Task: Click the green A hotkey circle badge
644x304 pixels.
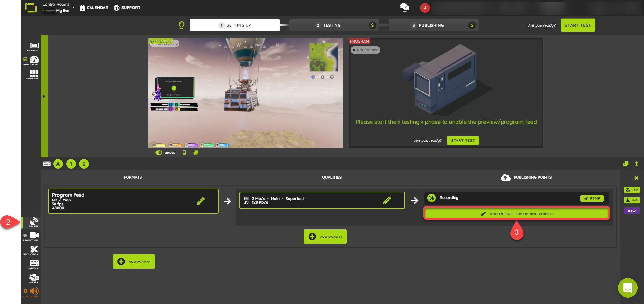Action: pyautogui.click(x=58, y=164)
